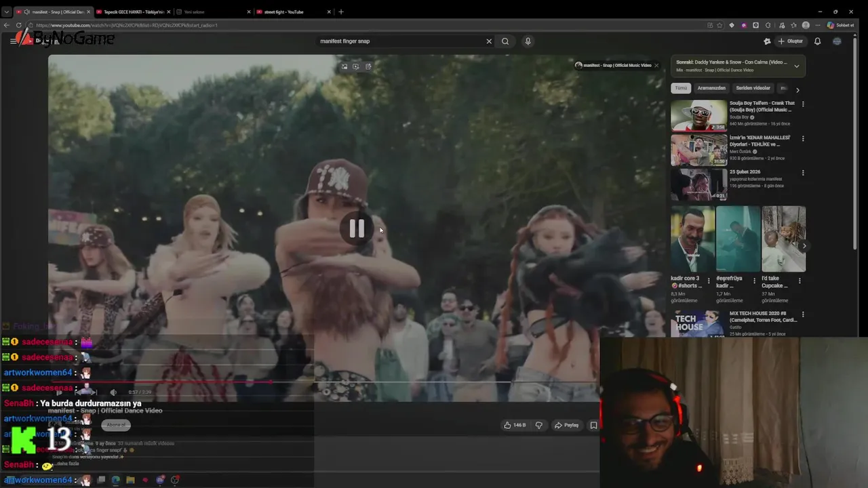Screen dimensions: 868x488
Task: Click the YouTube address bar URL
Action: pos(127,25)
